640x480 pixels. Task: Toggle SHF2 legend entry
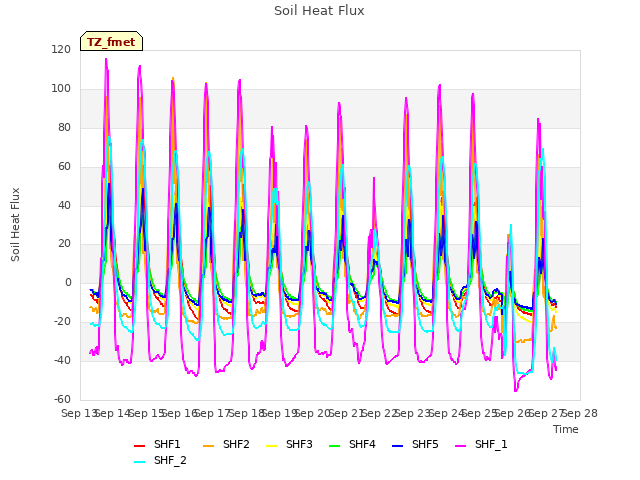pos(226,444)
